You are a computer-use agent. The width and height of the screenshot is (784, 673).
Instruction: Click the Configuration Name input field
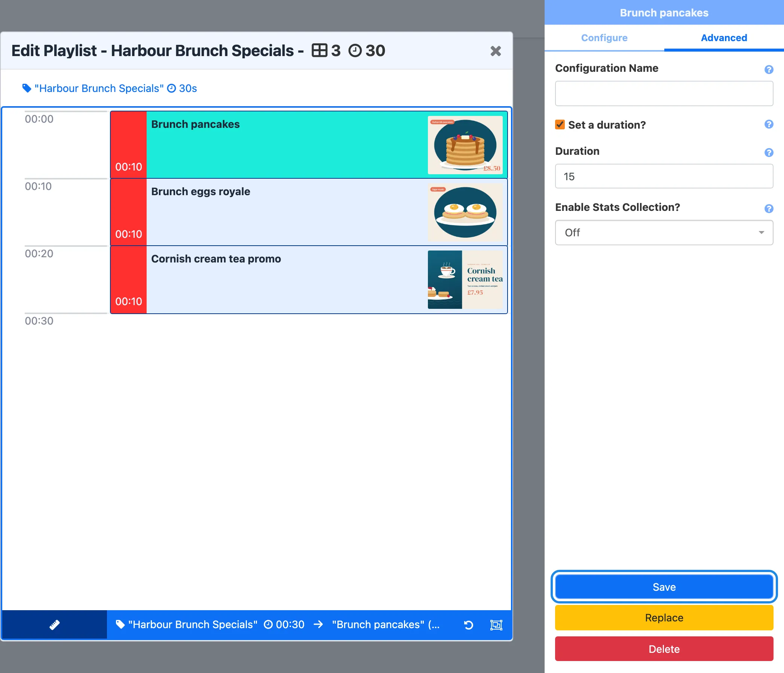664,93
